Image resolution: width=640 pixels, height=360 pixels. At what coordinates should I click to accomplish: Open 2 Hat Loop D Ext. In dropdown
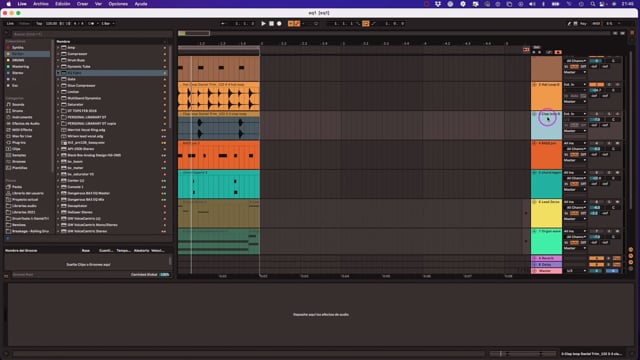click(x=575, y=84)
